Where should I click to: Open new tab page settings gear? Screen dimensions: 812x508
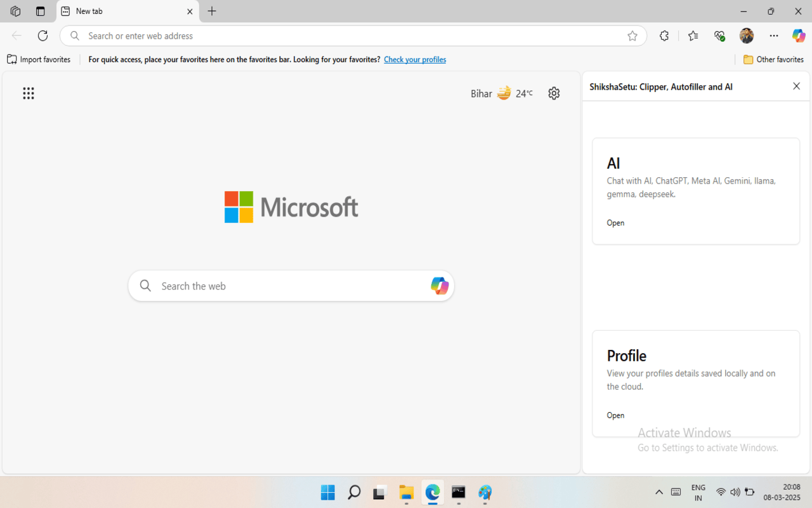[554, 93]
